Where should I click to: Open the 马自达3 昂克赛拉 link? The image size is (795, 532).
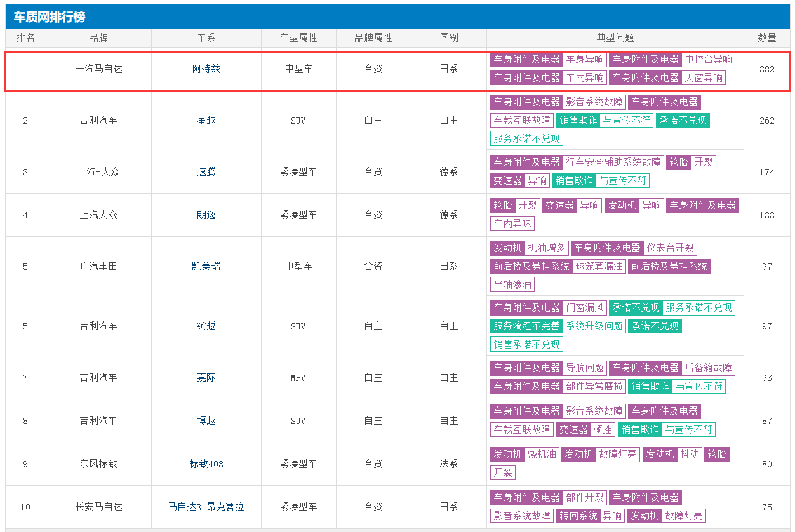point(206,507)
